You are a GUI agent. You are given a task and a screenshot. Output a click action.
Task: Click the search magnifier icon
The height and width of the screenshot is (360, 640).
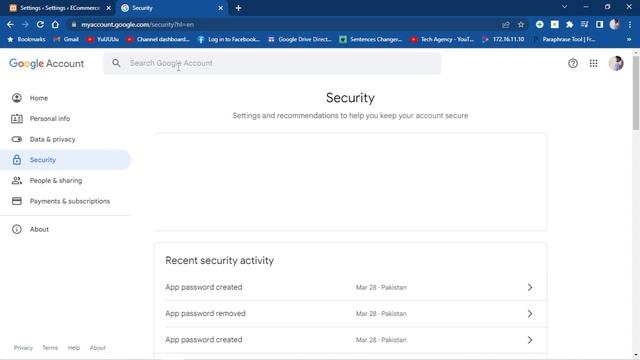(x=116, y=63)
